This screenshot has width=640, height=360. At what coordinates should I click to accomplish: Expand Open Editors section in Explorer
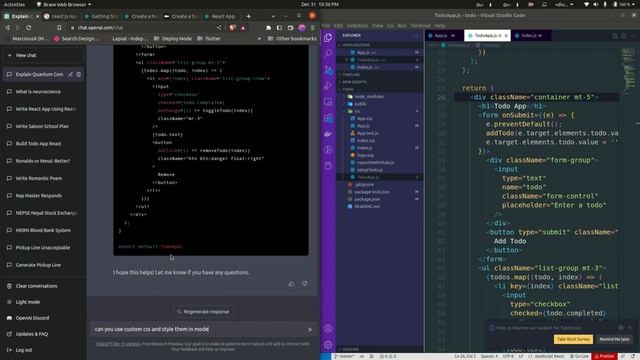356,45
